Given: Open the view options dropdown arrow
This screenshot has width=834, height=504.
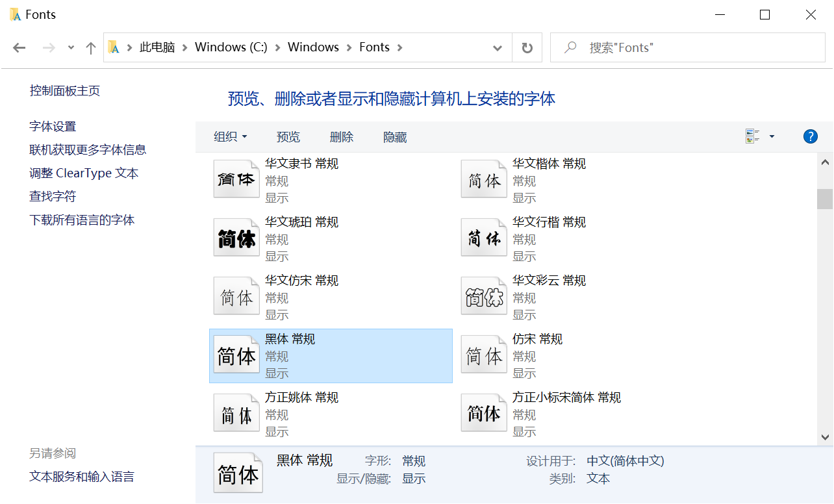Looking at the screenshot, I should (x=772, y=136).
